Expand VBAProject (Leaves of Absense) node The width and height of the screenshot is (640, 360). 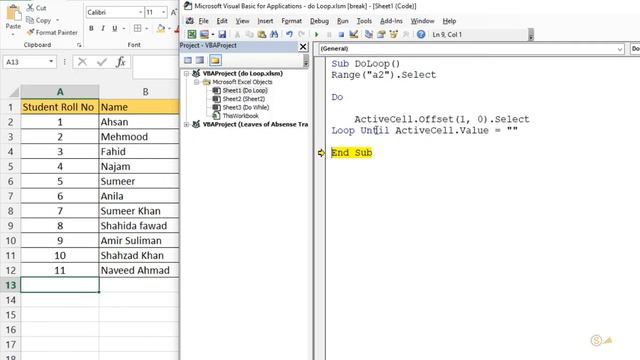(187, 124)
